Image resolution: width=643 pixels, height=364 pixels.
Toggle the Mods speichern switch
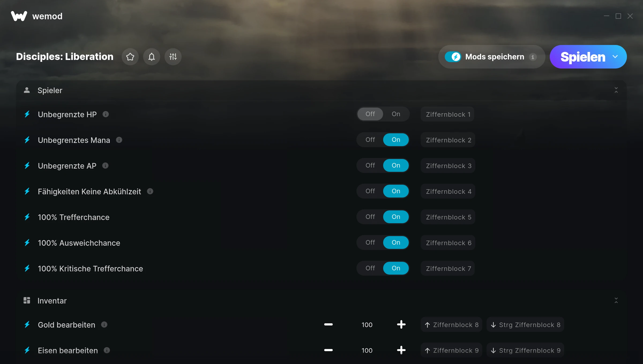click(x=453, y=57)
